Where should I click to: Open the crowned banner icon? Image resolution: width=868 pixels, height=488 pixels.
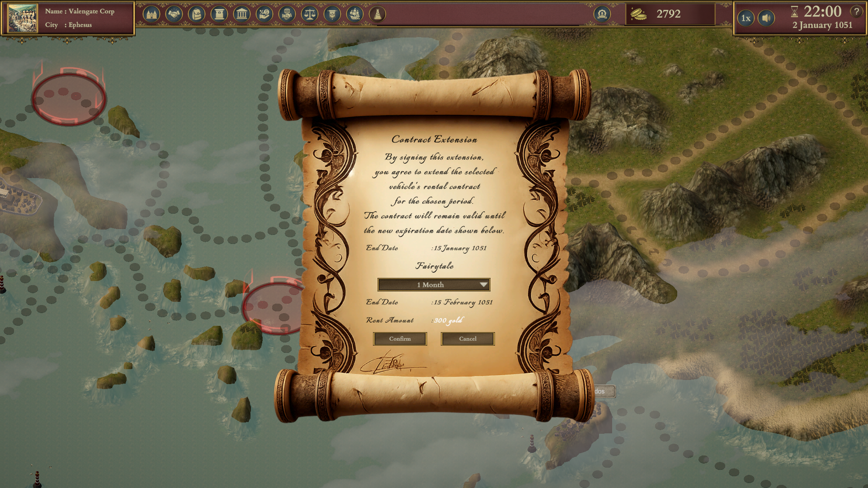tap(332, 14)
